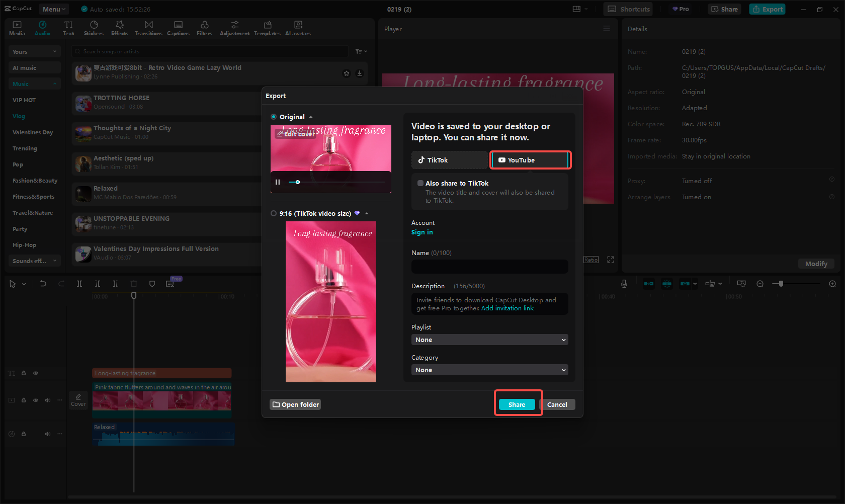Click the Ratio button in the player
This screenshot has height=504, width=845.
pyautogui.click(x=591, y=260)
